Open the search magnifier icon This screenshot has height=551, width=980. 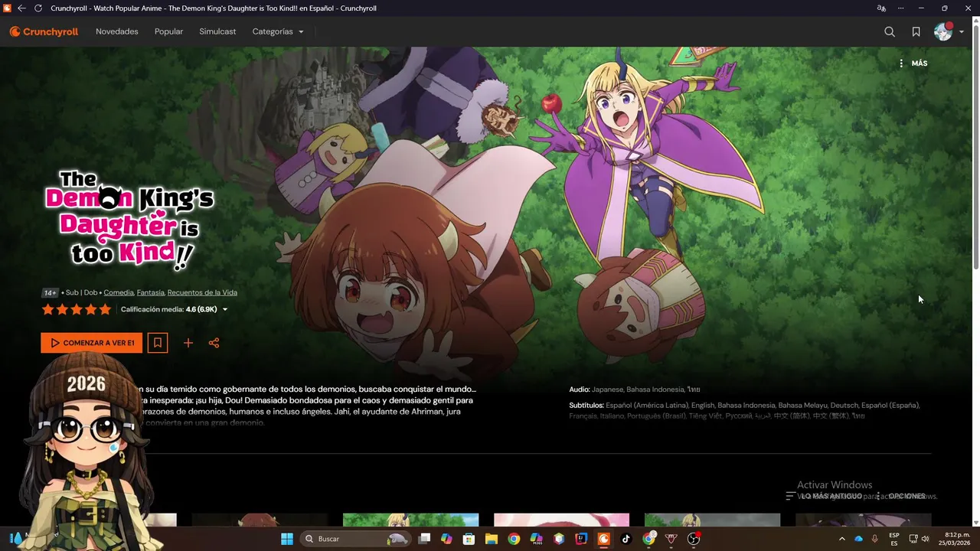pyautogui.click(x=890, y=31)
